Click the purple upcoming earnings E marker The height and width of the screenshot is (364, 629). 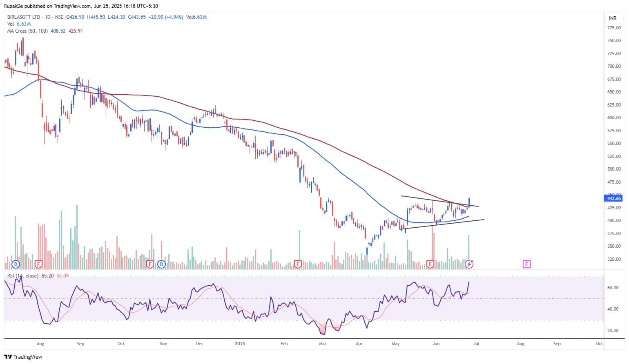[x=526, y=264]
